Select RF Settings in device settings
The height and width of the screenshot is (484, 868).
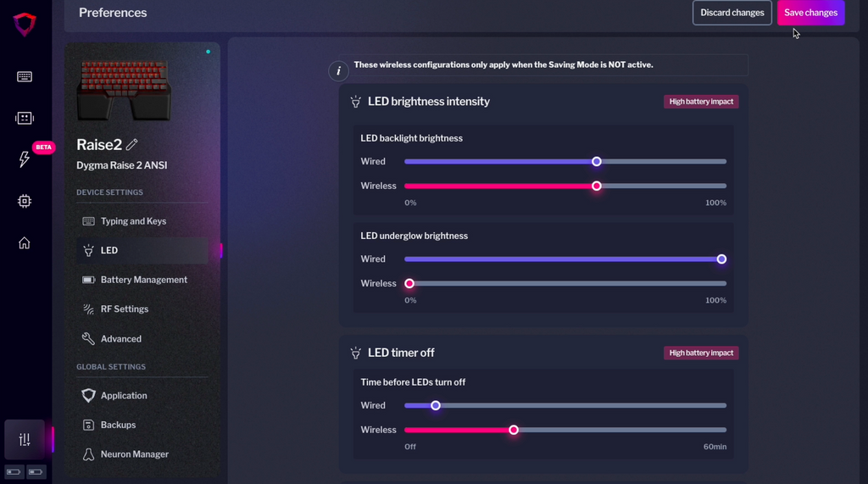click(x=124, y=309)
